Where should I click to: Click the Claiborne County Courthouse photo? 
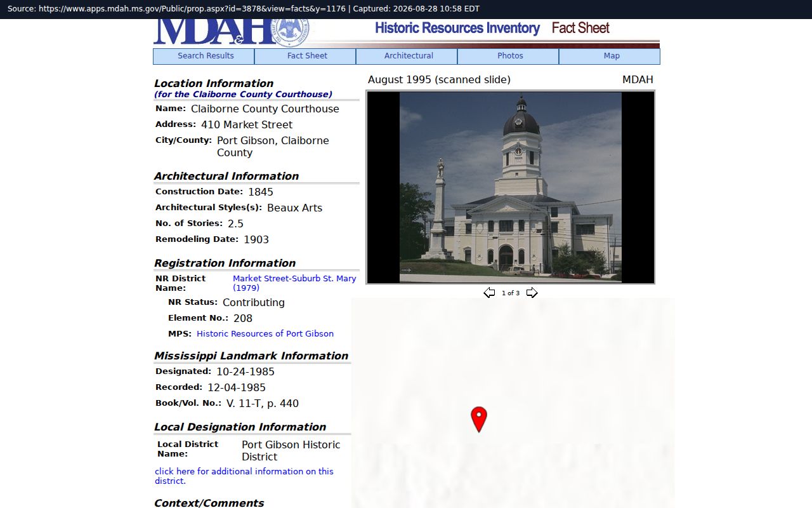coord(511,187)
